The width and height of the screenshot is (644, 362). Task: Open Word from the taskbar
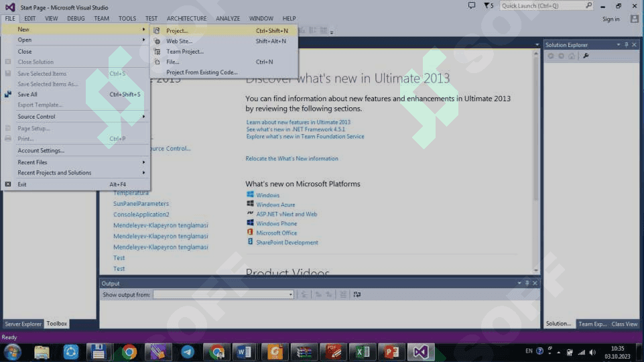coord(245,352)
